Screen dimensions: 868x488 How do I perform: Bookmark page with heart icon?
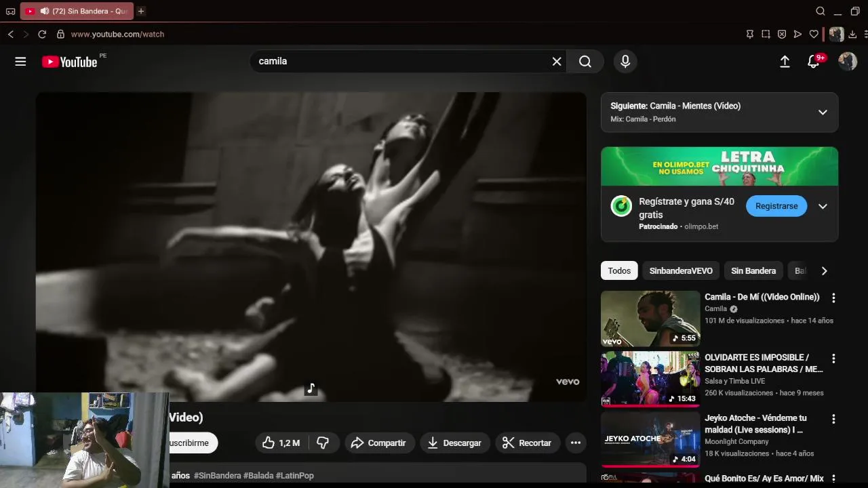pos(814,34)
